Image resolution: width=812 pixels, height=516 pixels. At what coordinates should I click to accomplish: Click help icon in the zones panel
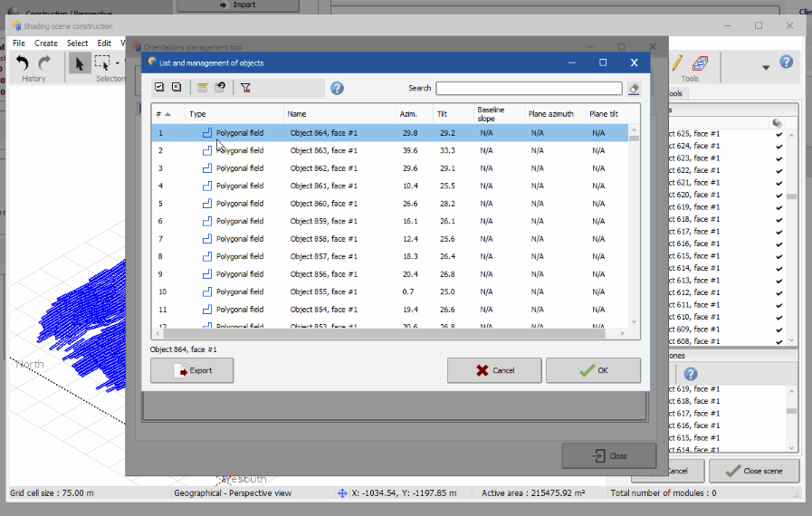tap(691, 374)
